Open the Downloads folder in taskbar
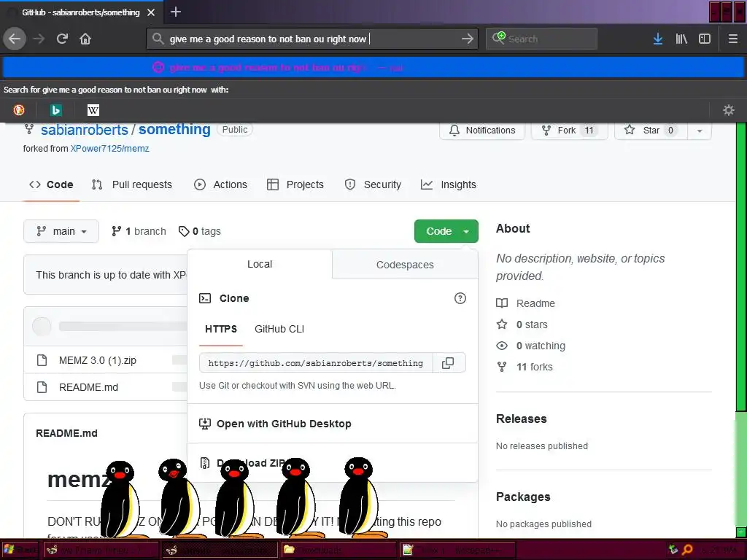747x560 pixels. (338, 550)
